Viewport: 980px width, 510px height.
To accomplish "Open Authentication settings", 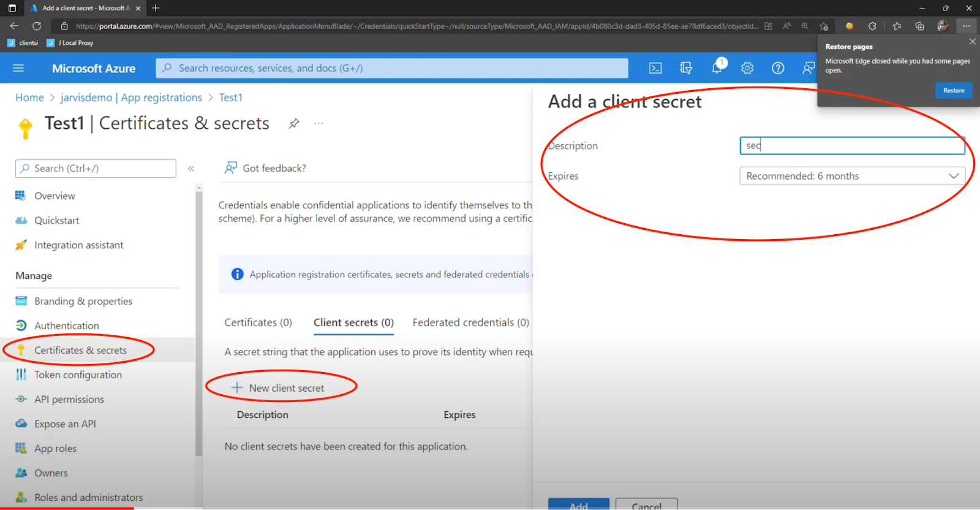I will [67, 325].
